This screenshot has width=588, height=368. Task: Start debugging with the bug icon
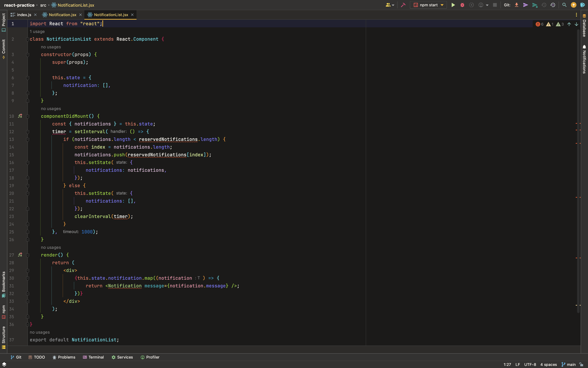[x=462, y=5]
